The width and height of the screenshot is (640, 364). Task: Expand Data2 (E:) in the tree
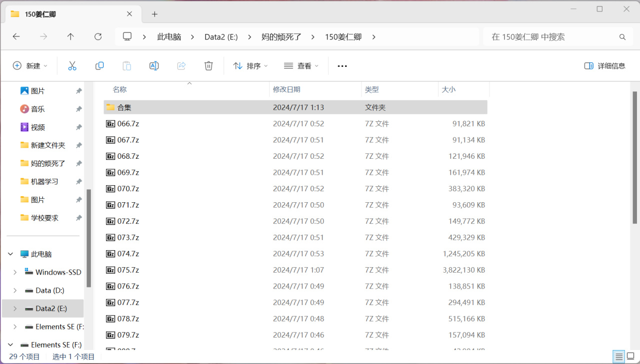coord(15,309)
